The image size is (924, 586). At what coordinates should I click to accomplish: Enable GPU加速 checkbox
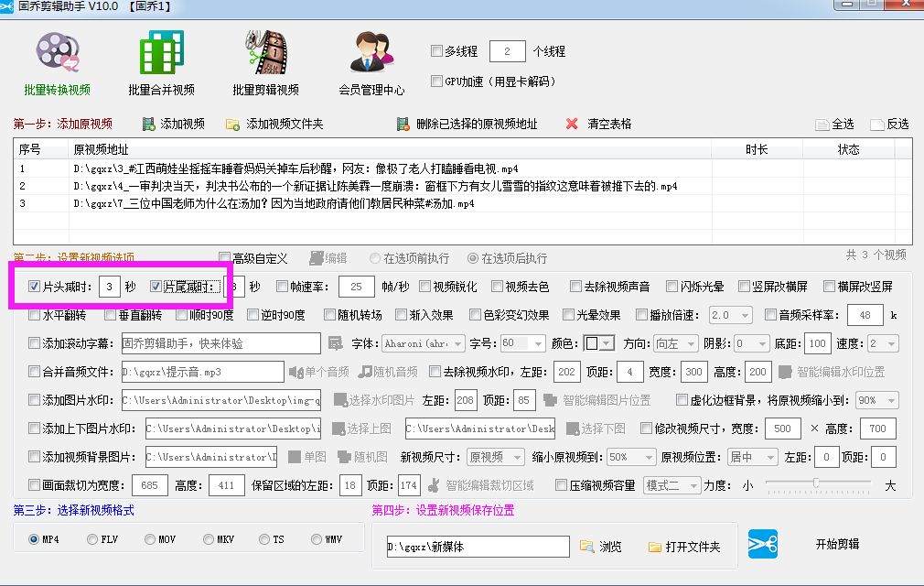(436, 81)
